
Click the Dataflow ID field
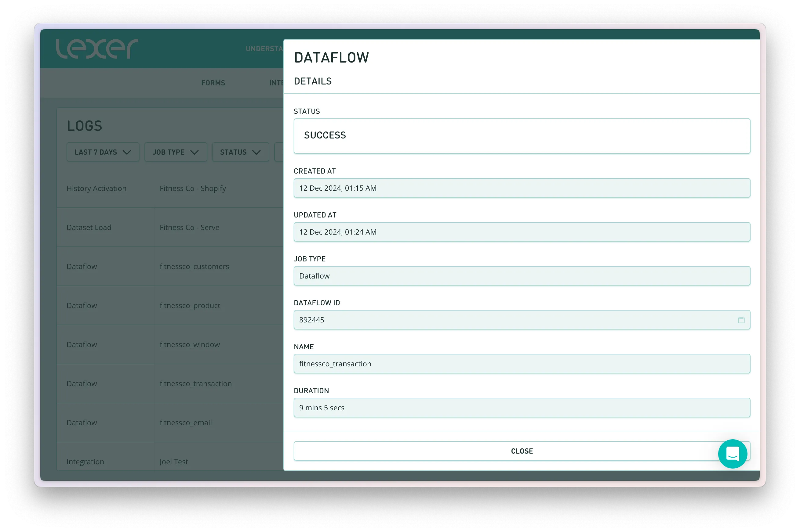pyautogui.click(x=509, y=320)
